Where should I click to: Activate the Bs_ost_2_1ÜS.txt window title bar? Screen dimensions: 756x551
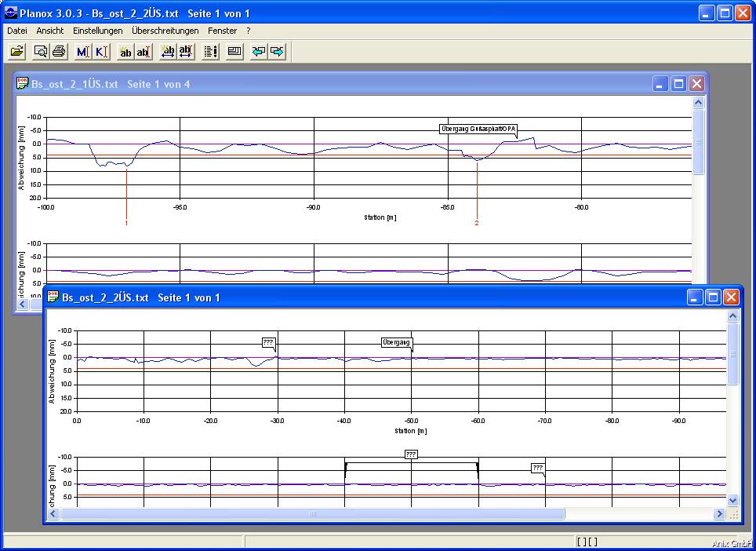(x=314, y=83)
